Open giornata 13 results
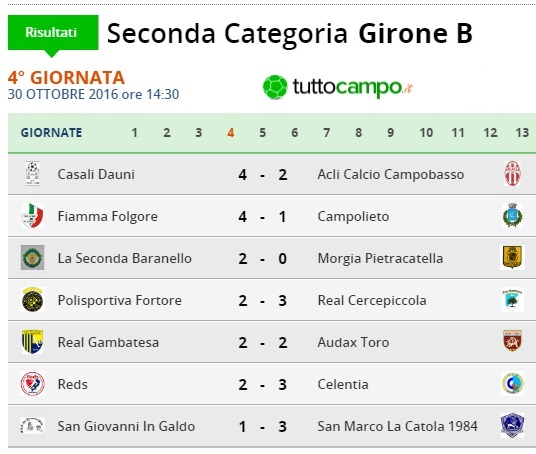 coord(522,133)
